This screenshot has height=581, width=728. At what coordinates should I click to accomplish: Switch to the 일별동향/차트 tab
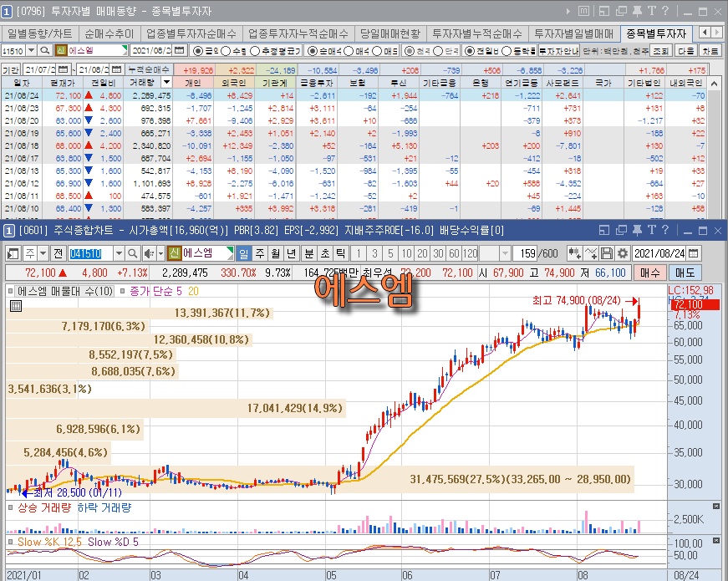[x=40, y=33]
